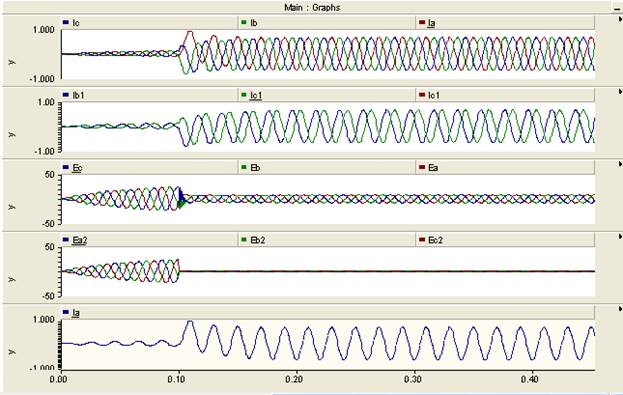623x395 pixels.
Task: Click the green swatch beside Eb legend
Action: [244, 167]
